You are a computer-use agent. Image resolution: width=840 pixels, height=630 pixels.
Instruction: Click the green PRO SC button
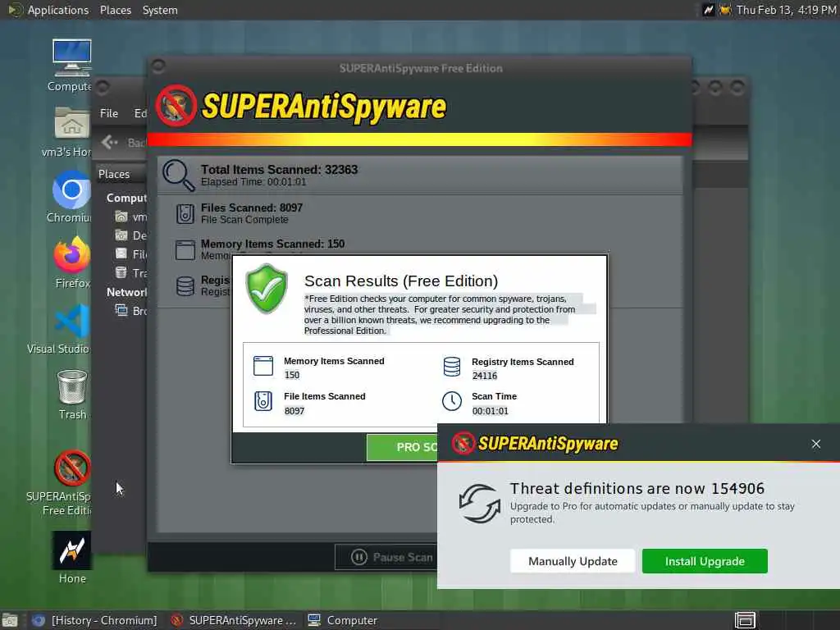point(402,447)
